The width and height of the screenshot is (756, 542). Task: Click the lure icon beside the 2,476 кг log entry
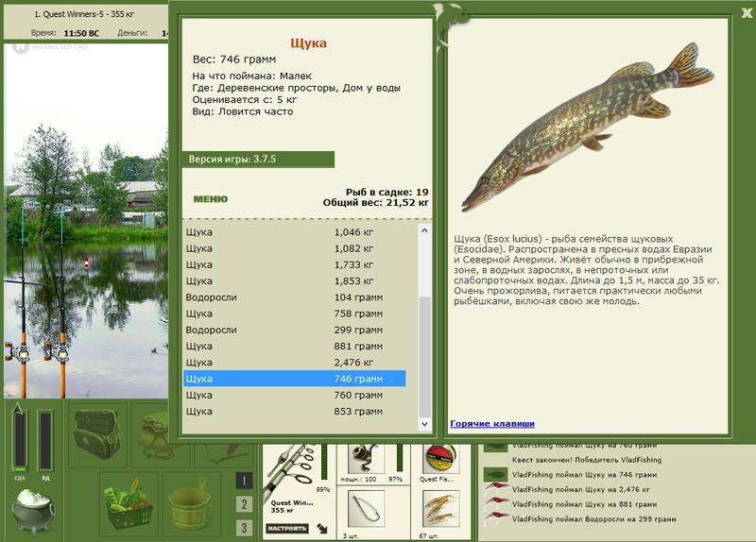pos(495,489)
